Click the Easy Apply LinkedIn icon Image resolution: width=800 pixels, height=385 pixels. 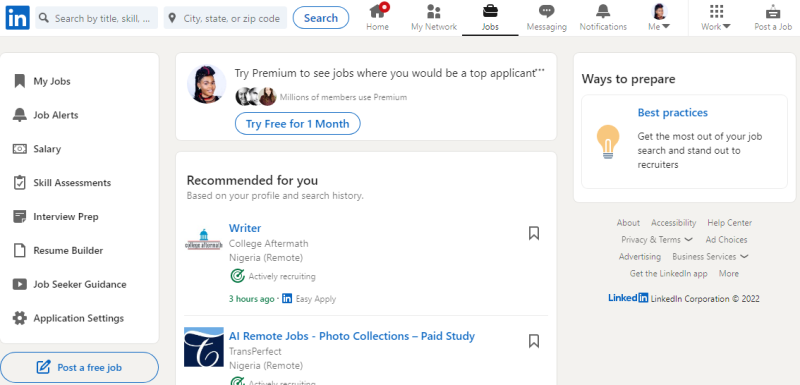click(x=287, y=298)
